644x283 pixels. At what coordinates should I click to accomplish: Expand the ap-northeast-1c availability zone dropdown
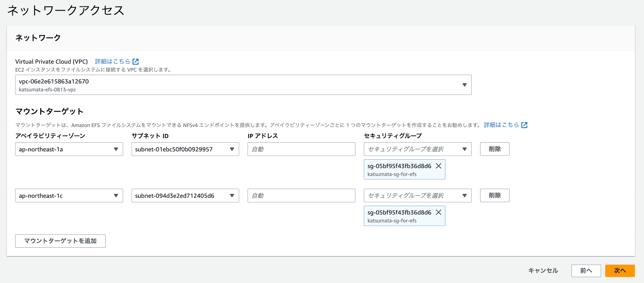(69, 195)
